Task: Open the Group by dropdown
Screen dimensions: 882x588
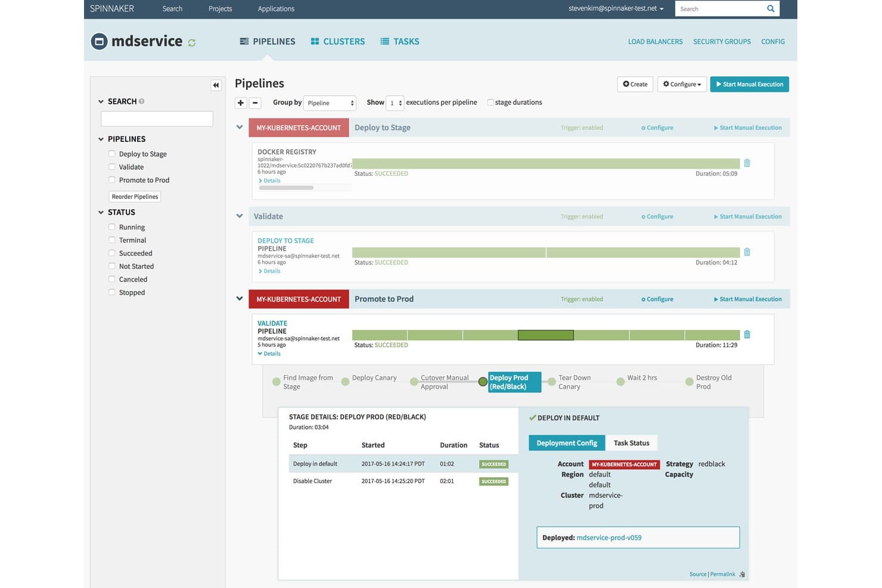Action: tap(330, 103)
